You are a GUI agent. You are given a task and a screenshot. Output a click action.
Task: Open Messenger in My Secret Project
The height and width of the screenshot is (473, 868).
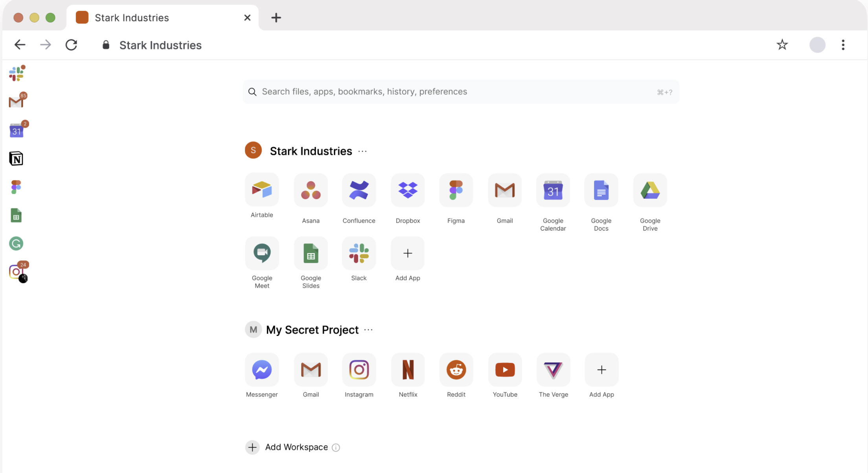(262, 370)
